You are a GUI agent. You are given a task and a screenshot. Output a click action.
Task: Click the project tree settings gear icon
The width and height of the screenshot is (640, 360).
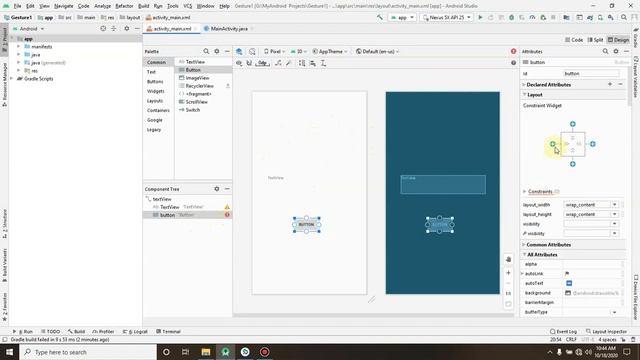tap(127, 29)
